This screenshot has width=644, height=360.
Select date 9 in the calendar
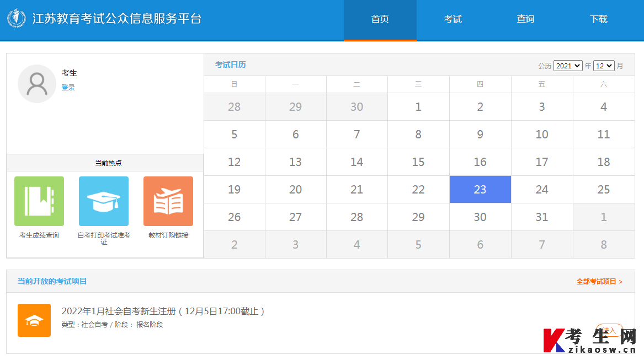coord(480,135)
